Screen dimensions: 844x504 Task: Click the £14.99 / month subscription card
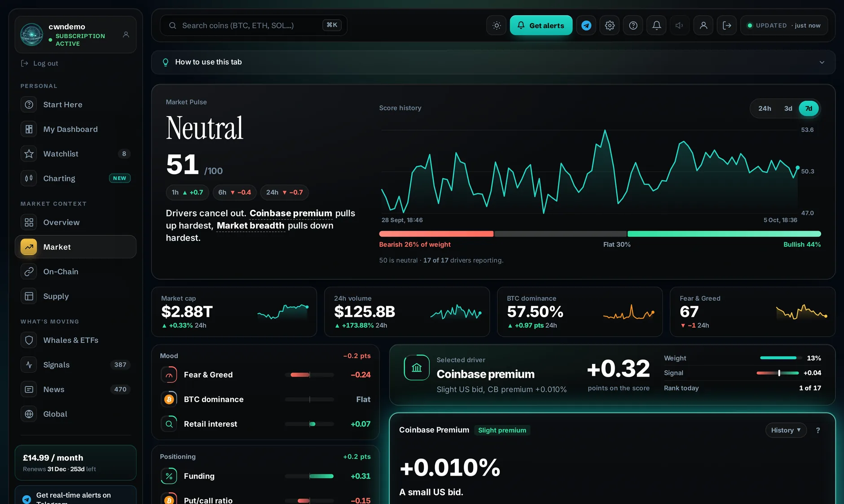click(x=75, y=463)
